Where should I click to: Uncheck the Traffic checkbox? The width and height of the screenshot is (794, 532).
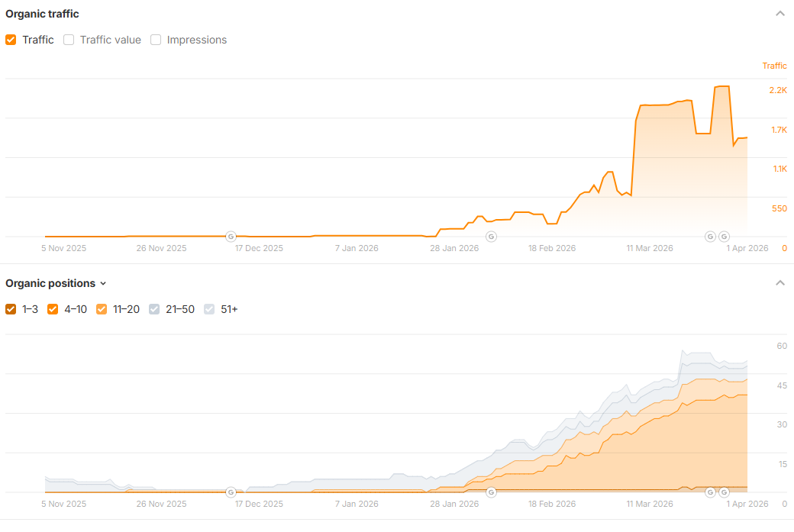pos(11,40)
